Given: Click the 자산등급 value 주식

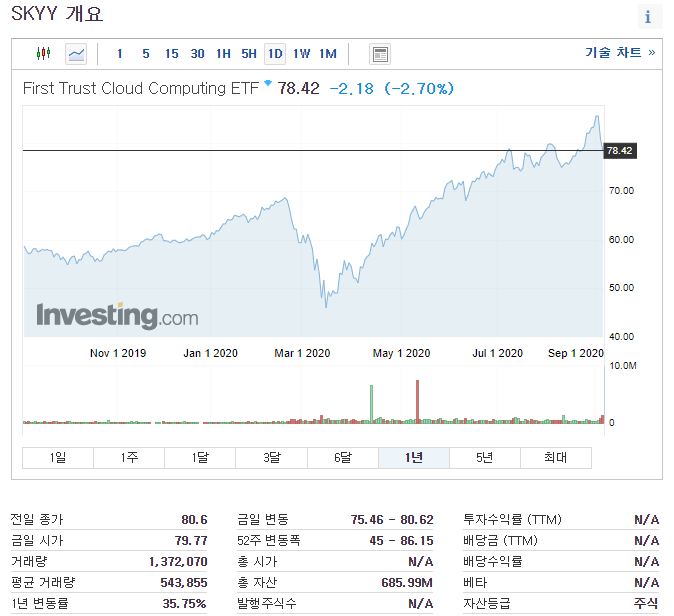Looking at the screenshot, I should coord(646,604).
